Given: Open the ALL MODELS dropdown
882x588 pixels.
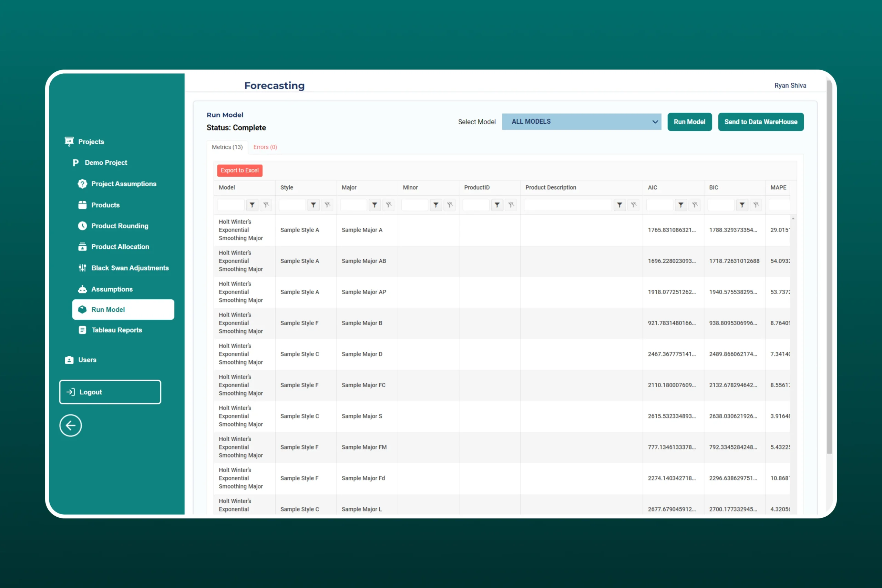Looking at the screenshot, I should [x=581, y=122].
